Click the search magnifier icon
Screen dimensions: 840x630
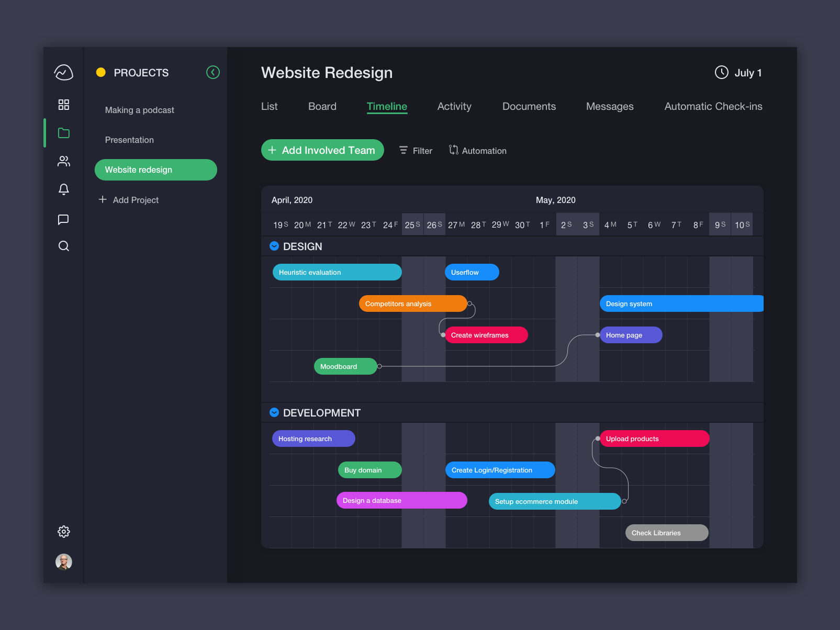pos(63,246)
